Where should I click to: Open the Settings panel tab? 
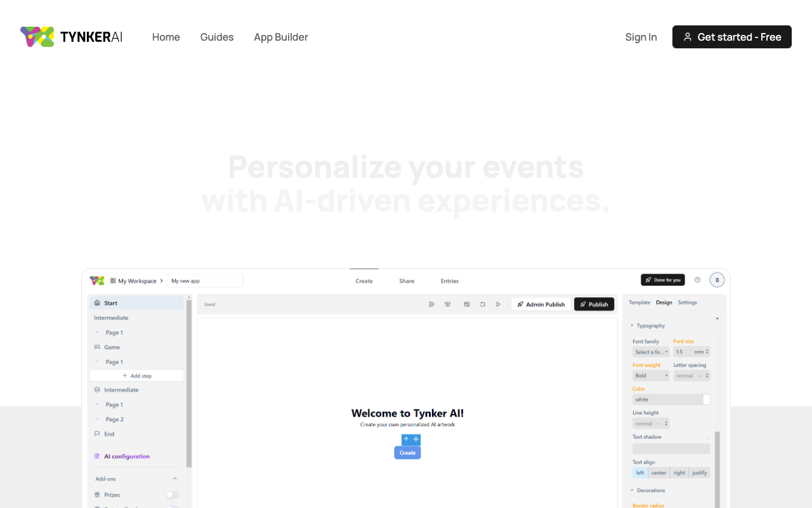click(688, 302)
